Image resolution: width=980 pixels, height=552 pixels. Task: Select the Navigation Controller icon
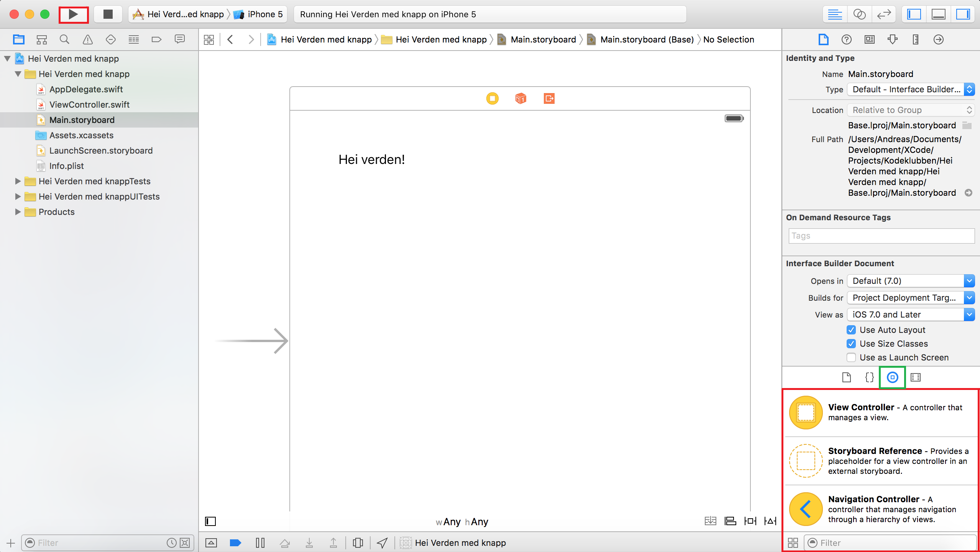click(x=805, y=509)
